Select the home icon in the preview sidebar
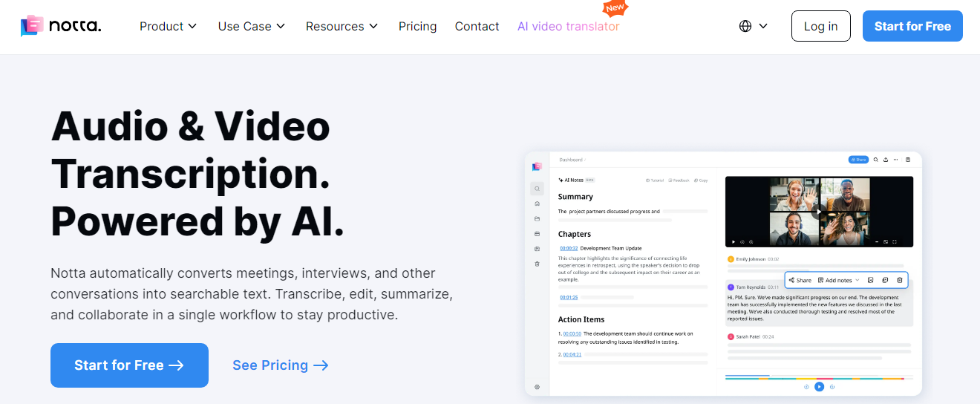 (537, 203)
